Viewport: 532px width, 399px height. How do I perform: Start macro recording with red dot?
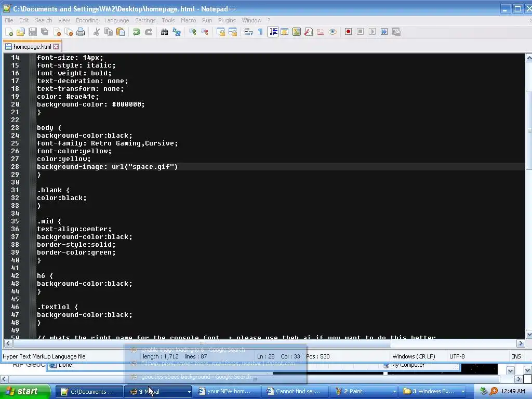coord(348,32)
